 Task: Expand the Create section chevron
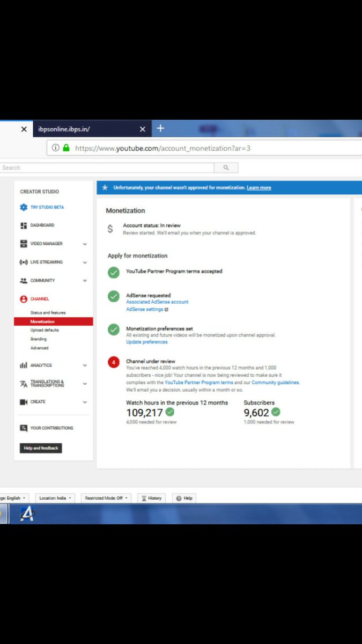coord(85,402)
